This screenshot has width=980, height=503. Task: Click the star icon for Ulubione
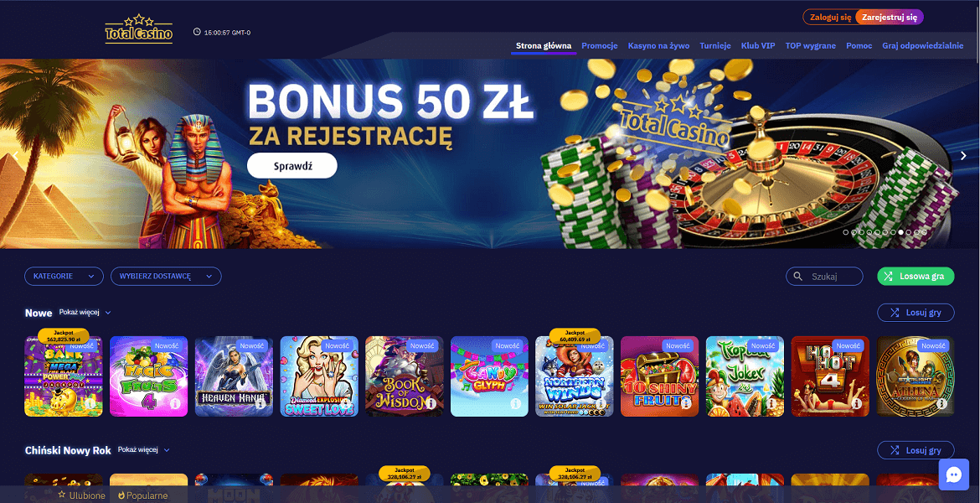click(62, 495)
